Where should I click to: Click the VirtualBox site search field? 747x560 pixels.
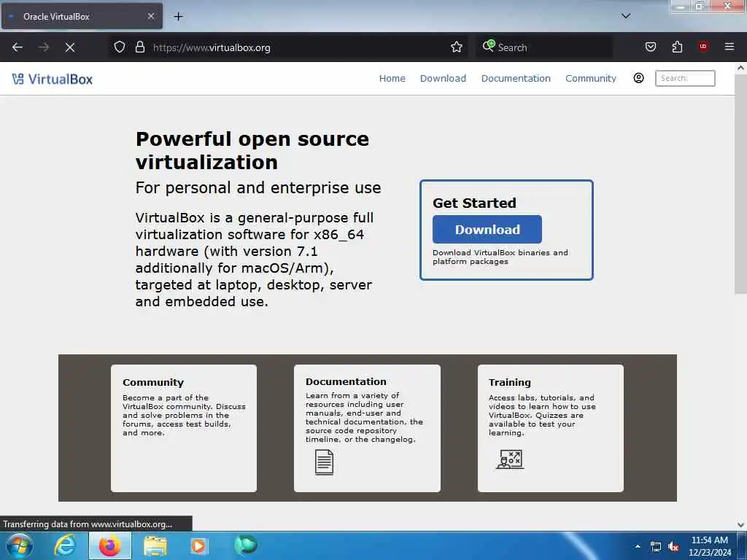(685, 78)
